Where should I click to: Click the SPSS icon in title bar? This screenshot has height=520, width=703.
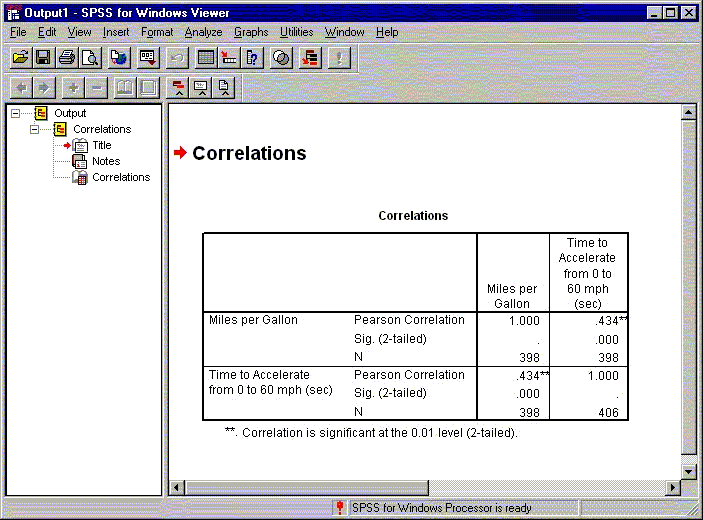[x=13, y=13]
